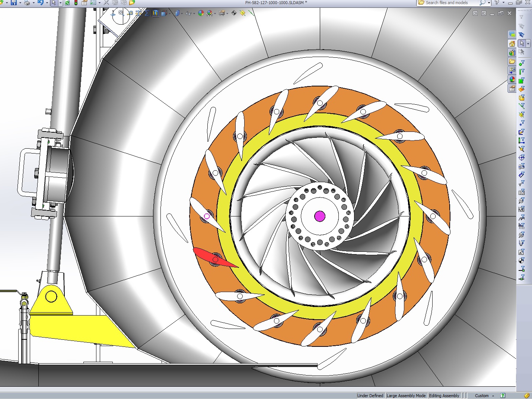Select the cursor Select tool in top toolbar
532x399 pixels.
tap(54, 3)
